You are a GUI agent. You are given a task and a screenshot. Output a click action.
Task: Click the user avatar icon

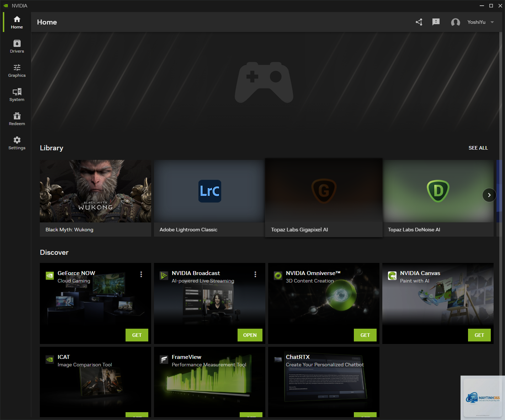(456, 22)
